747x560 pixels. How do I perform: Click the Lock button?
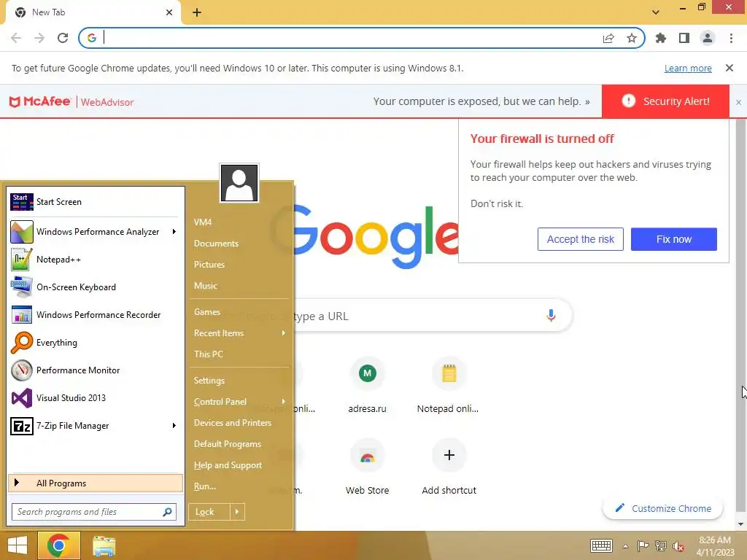tap(209, 512)
